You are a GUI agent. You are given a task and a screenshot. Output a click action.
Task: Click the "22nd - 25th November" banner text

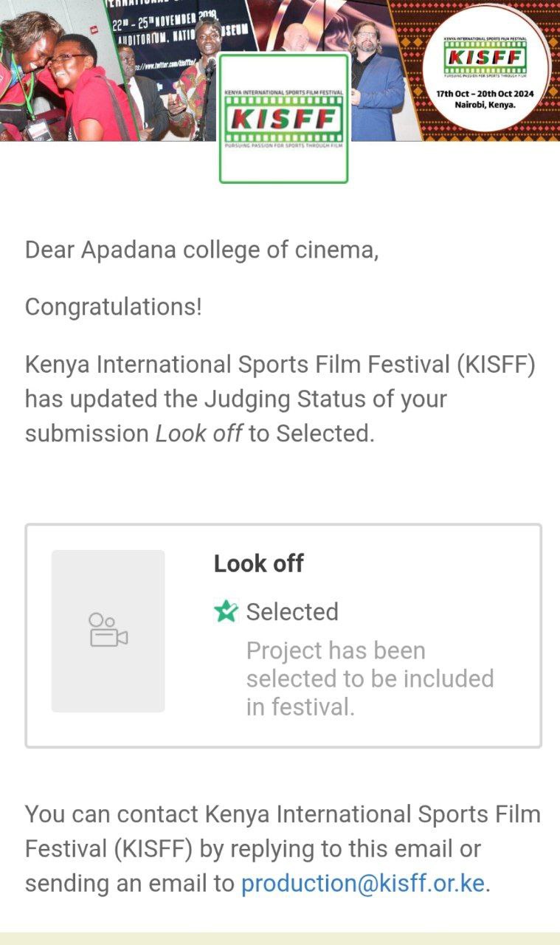click(158, 20)
